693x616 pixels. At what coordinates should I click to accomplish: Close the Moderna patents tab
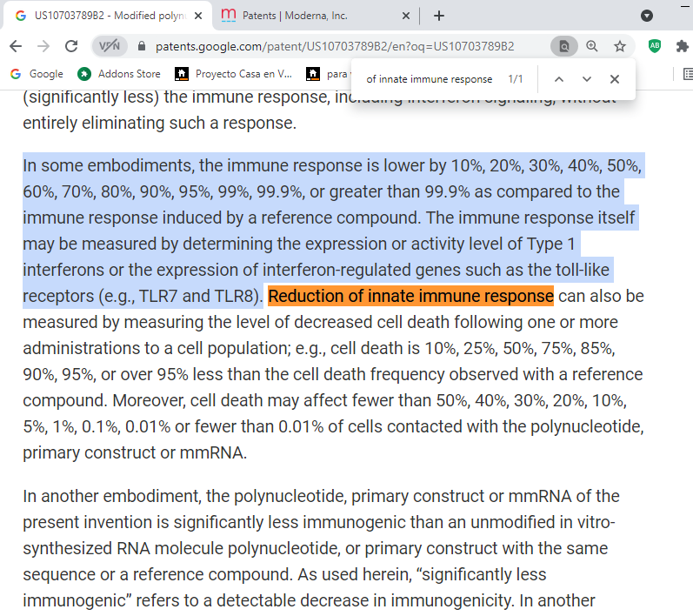pos(406,16)
